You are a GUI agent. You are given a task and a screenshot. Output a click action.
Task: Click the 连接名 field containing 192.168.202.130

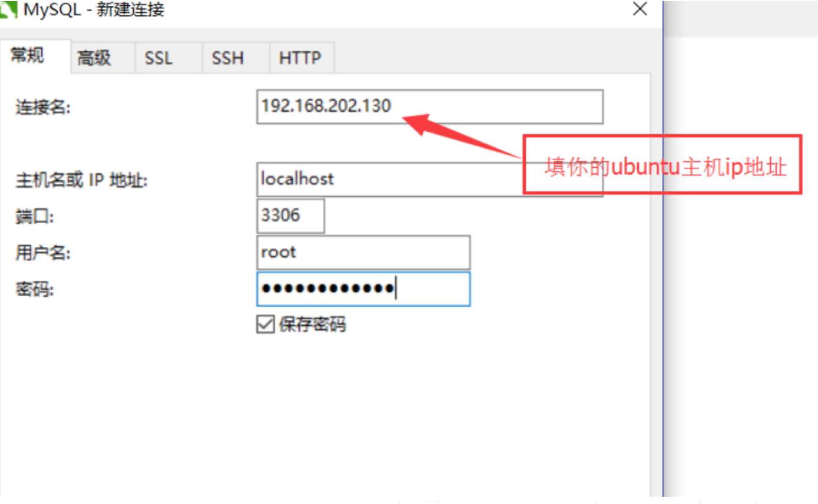(x=430, y=106)
